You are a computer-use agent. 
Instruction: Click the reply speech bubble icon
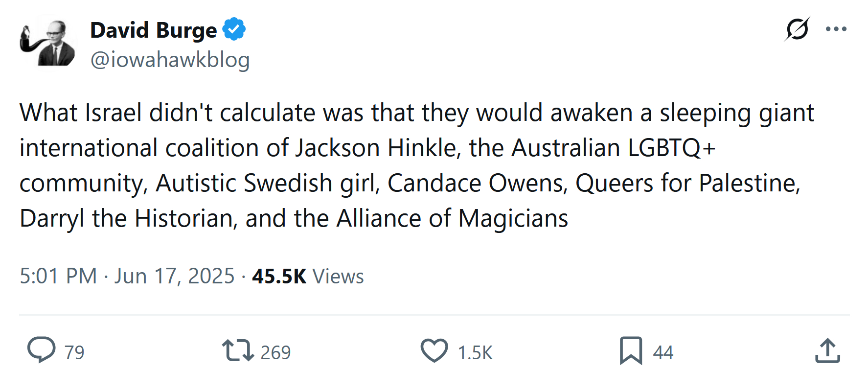(41, 350)
